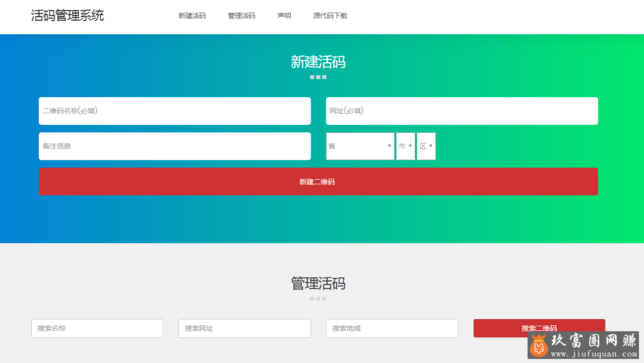Click the three-dot divider under 新建活码 heading

(318, 77)
